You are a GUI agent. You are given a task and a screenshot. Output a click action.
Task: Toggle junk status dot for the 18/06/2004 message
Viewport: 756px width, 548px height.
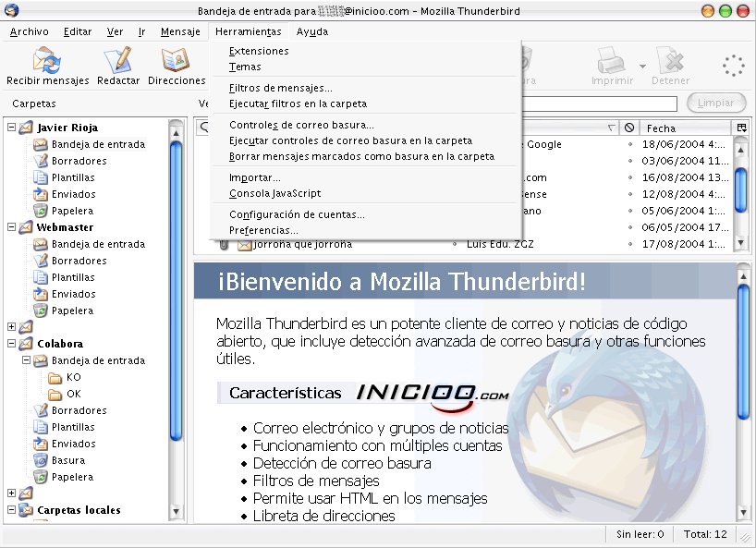click(629, 144)
